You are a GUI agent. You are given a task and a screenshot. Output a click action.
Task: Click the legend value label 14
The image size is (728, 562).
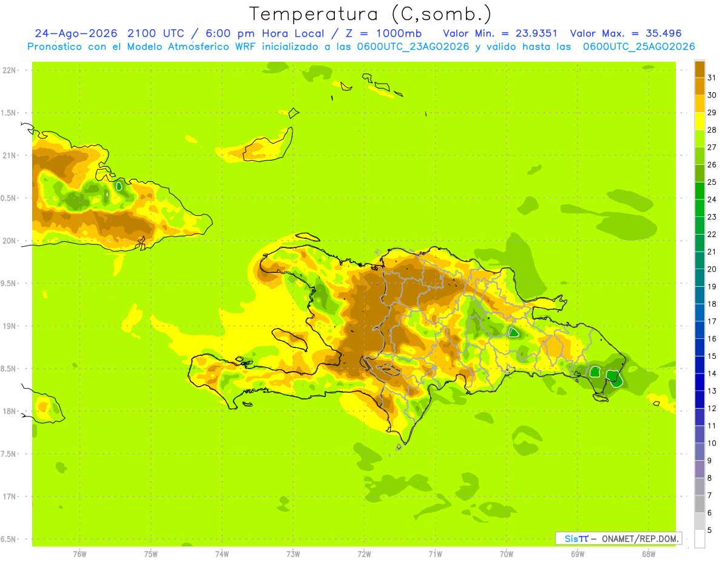click(x=712, y=373)
